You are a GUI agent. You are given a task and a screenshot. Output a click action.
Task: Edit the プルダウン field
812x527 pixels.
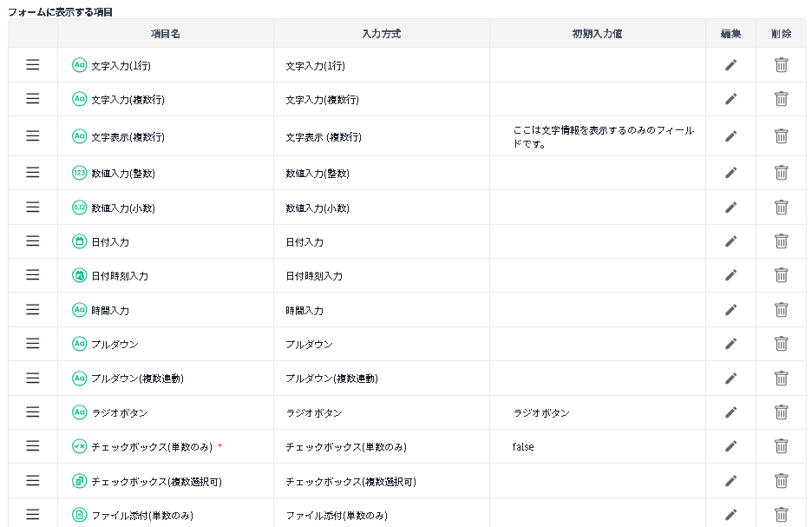[730, 344]
